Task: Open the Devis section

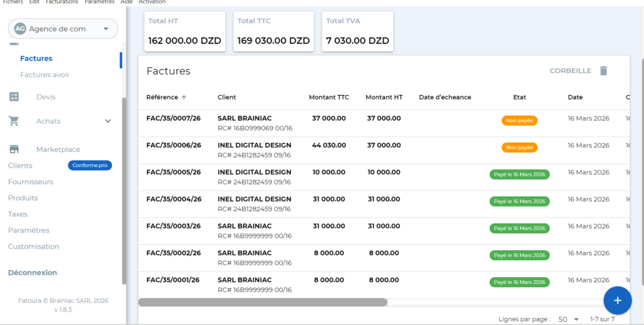Action: (x=45, y=96)
